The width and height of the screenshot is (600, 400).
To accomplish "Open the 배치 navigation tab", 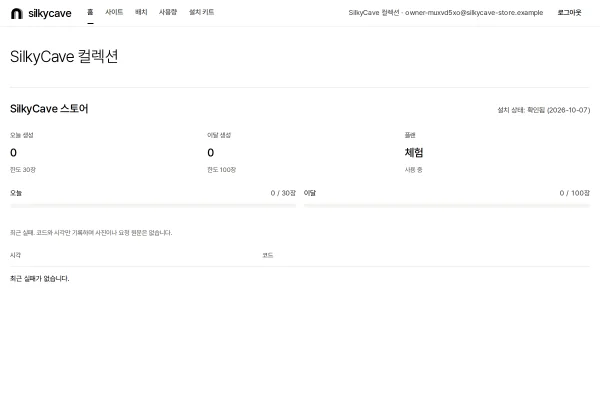I will 141,12.
